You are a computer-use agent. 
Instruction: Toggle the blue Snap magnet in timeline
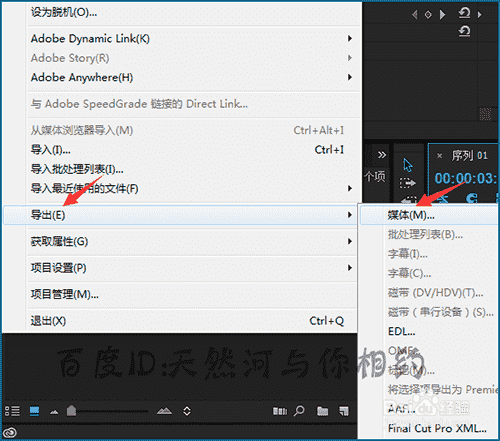coord(472,199)
